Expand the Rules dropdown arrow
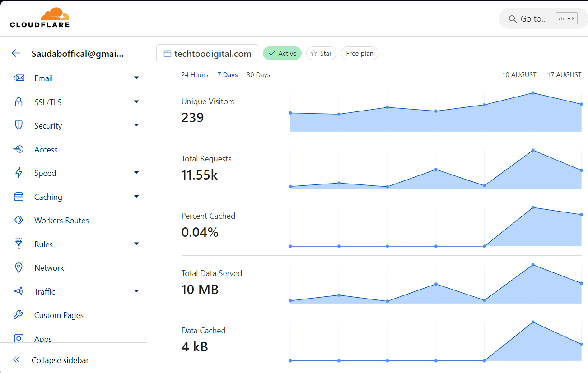The image size is (588, 373). (136, 244)
